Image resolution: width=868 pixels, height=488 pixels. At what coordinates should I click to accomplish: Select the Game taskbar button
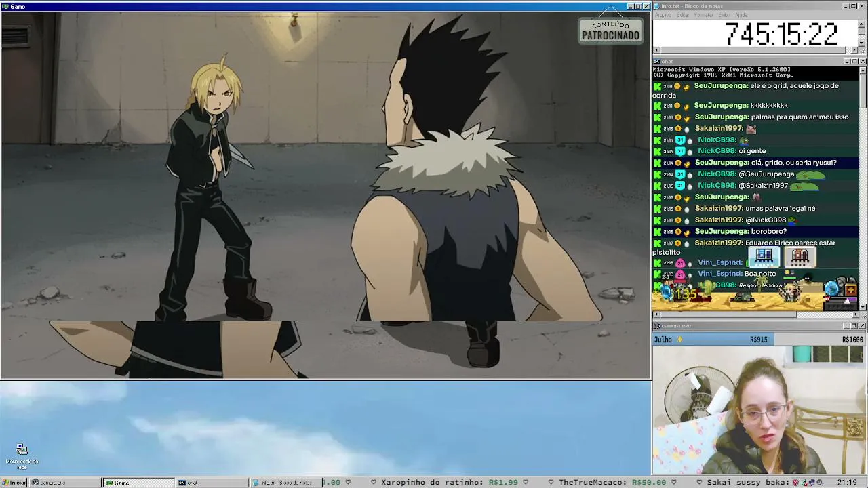138,483
